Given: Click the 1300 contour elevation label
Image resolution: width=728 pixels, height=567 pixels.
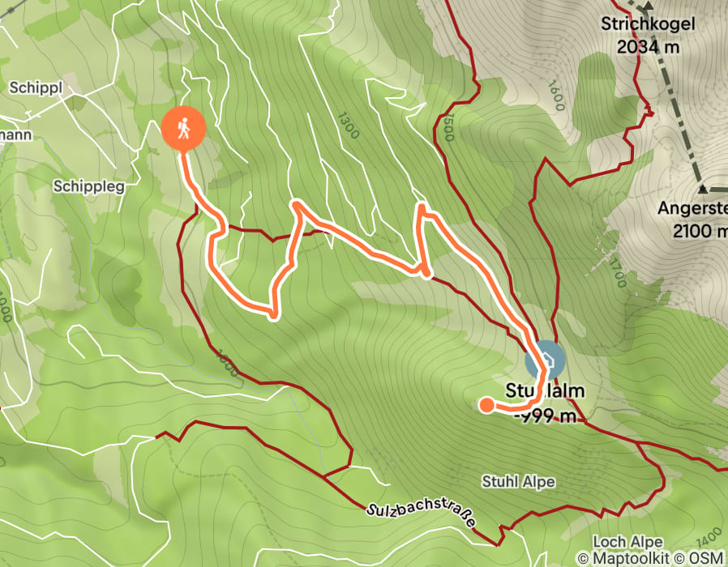Looking at the screenshot, I should point(349,126).
